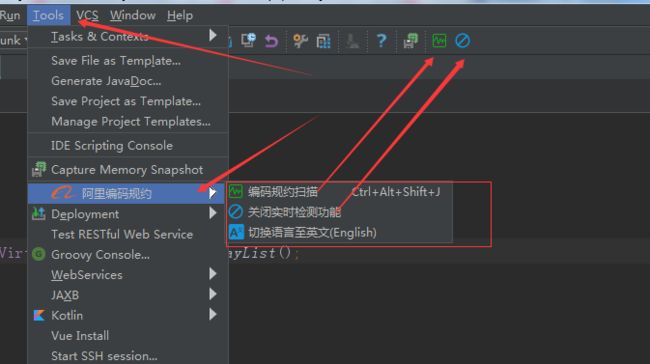Open the project structure toolbar icon

tap(324, 41)
